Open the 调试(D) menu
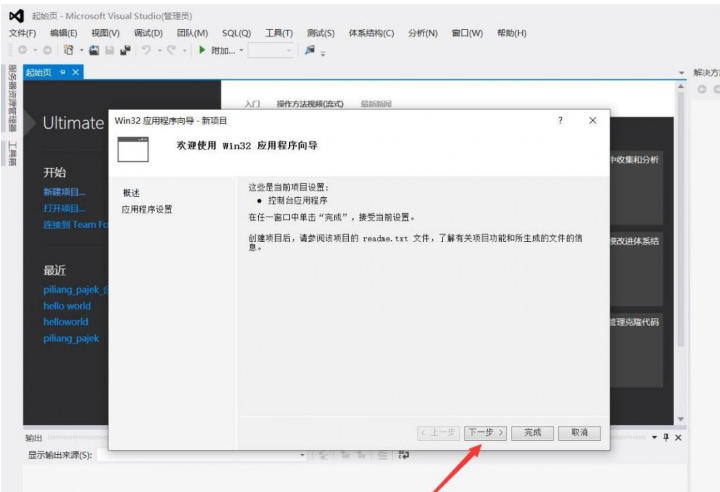720x492 pixels. (148, 33)
